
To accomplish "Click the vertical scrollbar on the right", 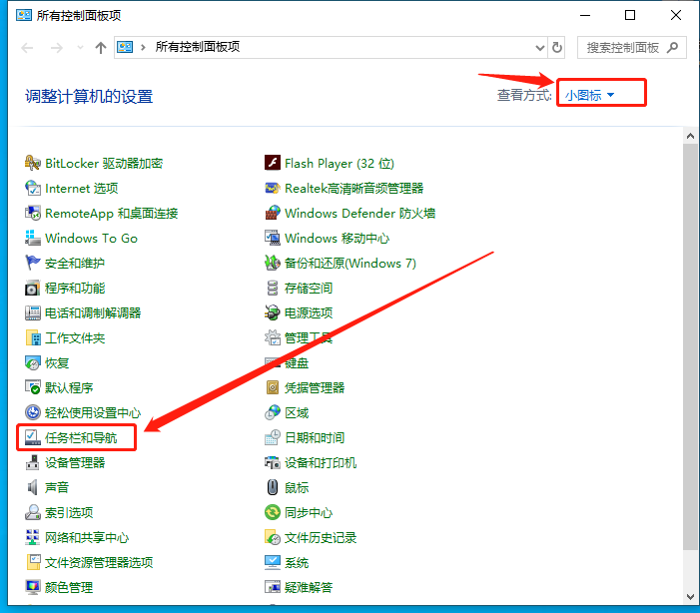I will 690,349.
